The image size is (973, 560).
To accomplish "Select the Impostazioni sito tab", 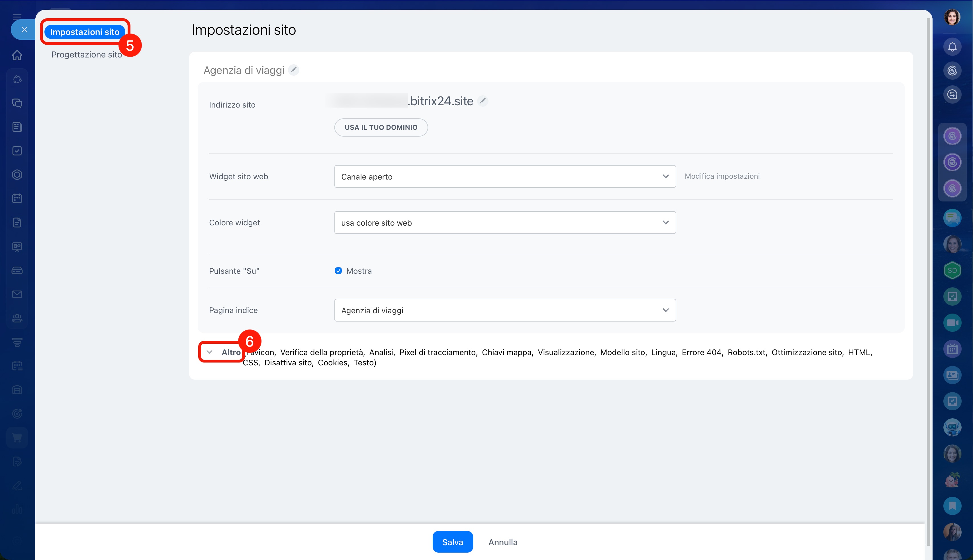I will [x=85, y=32].
